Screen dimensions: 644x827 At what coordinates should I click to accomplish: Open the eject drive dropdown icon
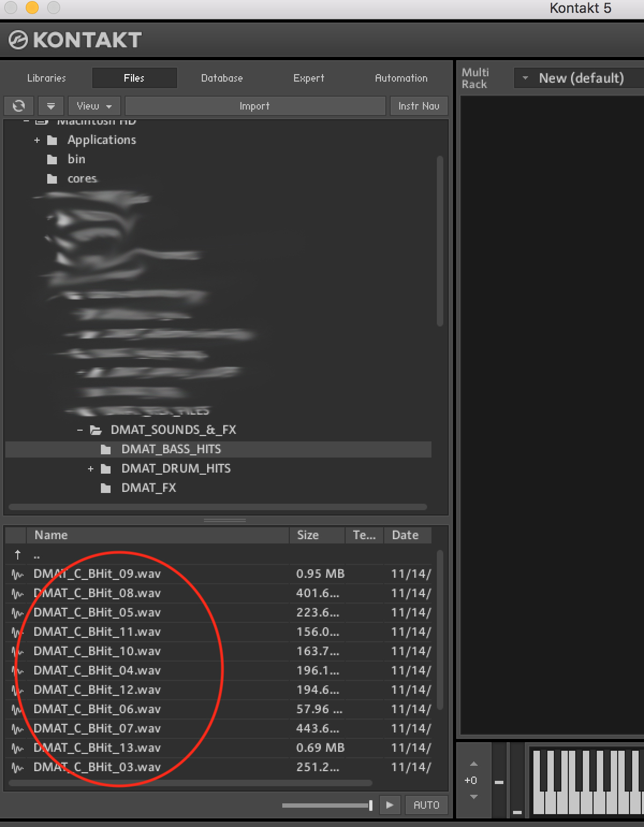51,106
